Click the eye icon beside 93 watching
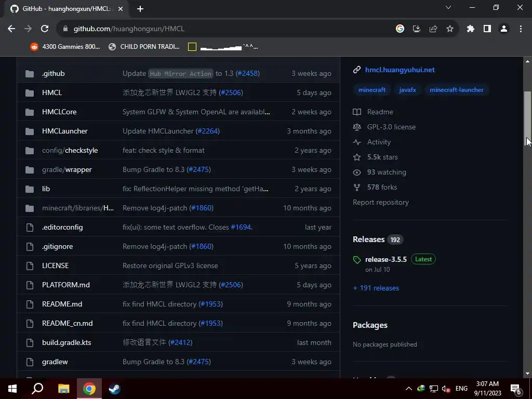The height and width of the screenshot is (399, 532). (x=357, y=172)
